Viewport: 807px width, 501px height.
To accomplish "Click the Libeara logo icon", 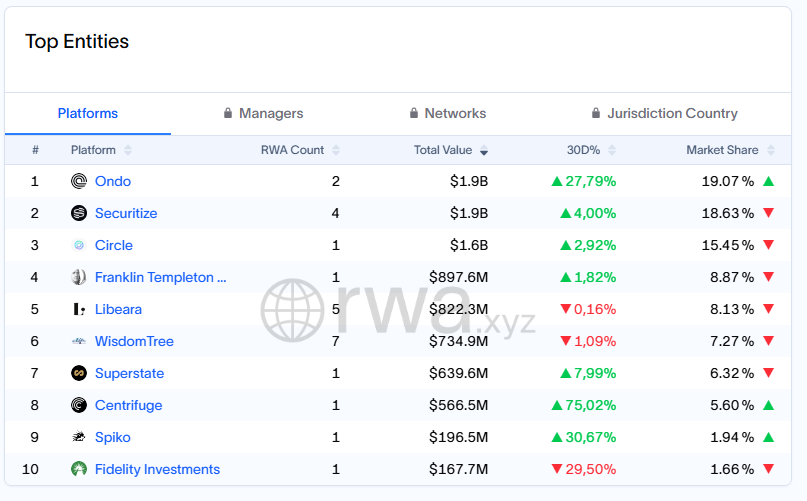I will tap(79, 309).
